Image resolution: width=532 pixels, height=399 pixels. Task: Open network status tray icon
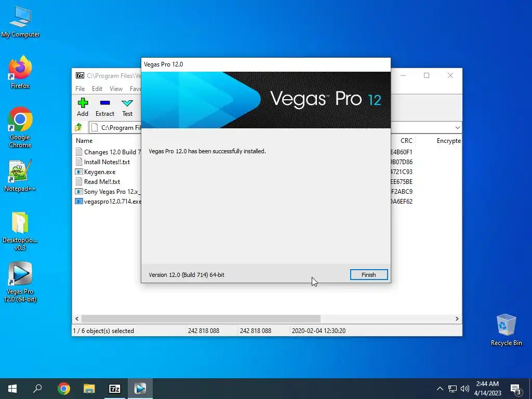[453, 389]
